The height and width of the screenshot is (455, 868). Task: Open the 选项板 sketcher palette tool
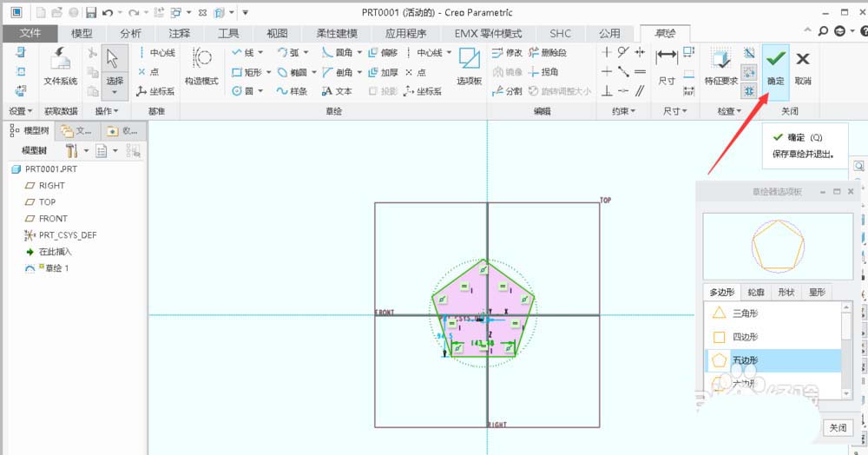(x=469, y=67)
